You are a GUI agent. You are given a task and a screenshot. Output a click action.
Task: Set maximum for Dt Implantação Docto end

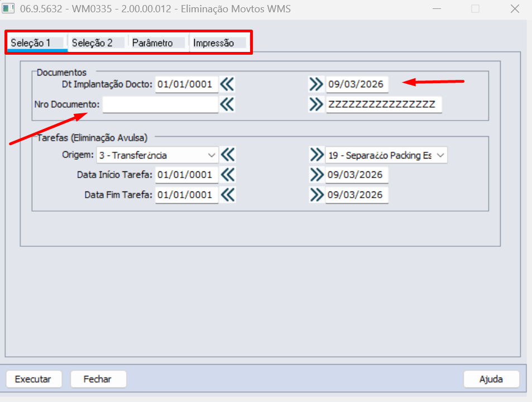click(x=316, y=84)
